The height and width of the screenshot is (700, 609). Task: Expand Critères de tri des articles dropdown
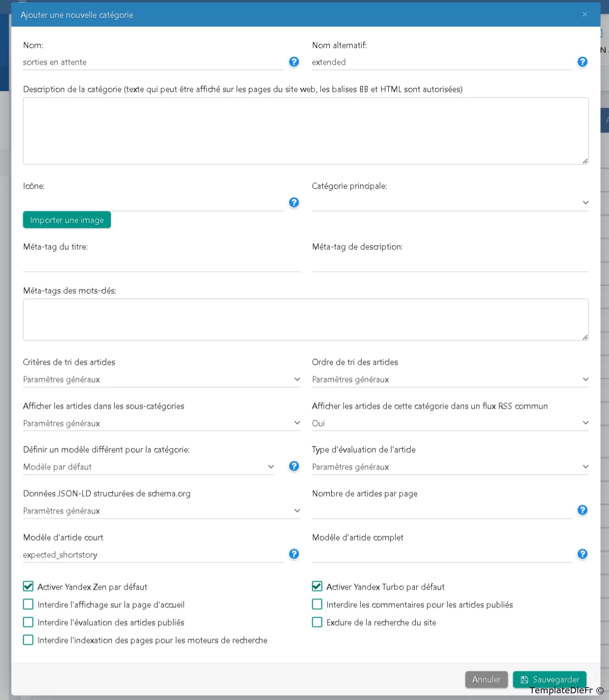[161, 379]
